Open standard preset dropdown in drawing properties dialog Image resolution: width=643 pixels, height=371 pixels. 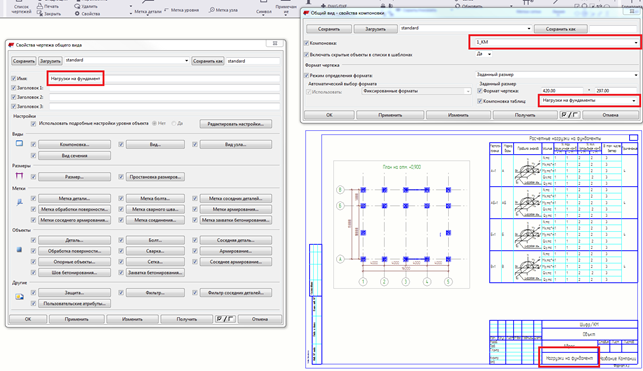pos(127,61)
